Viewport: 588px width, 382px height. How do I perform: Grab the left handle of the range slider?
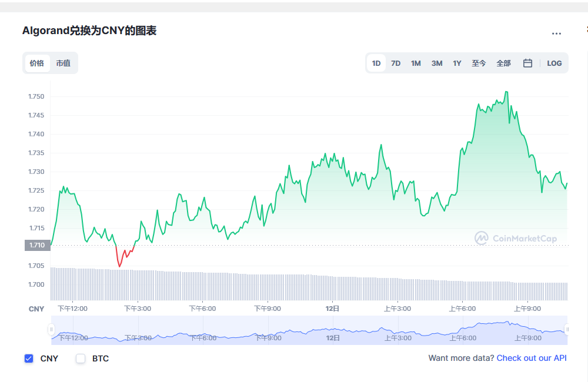[51, 330]
